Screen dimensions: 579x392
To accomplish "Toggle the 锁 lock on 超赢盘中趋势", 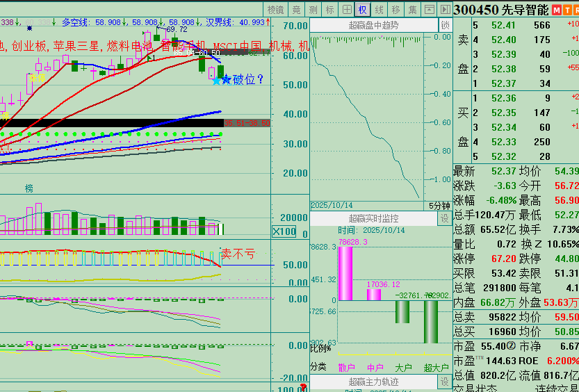I will pos(445,26).
